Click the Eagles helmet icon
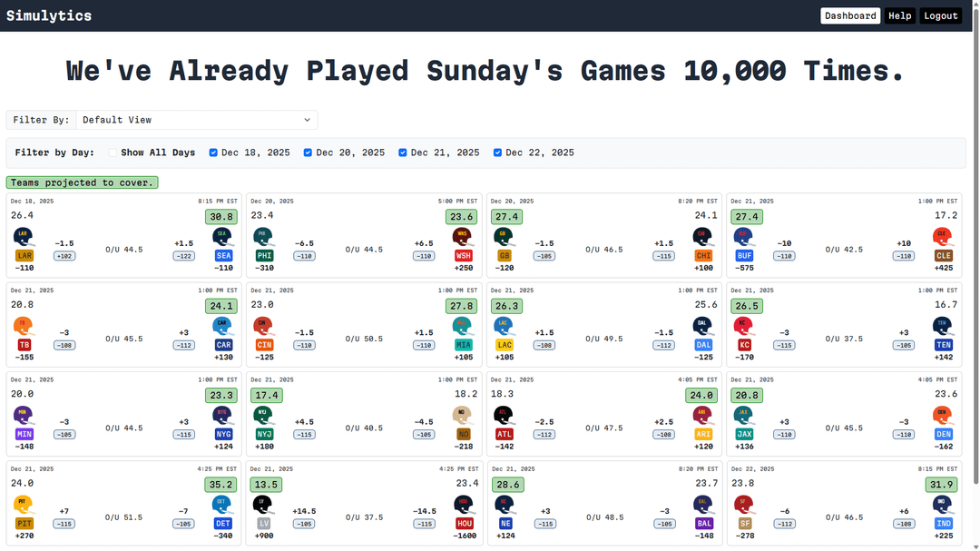Screen dimensions: 980x551 click(263, 237)
